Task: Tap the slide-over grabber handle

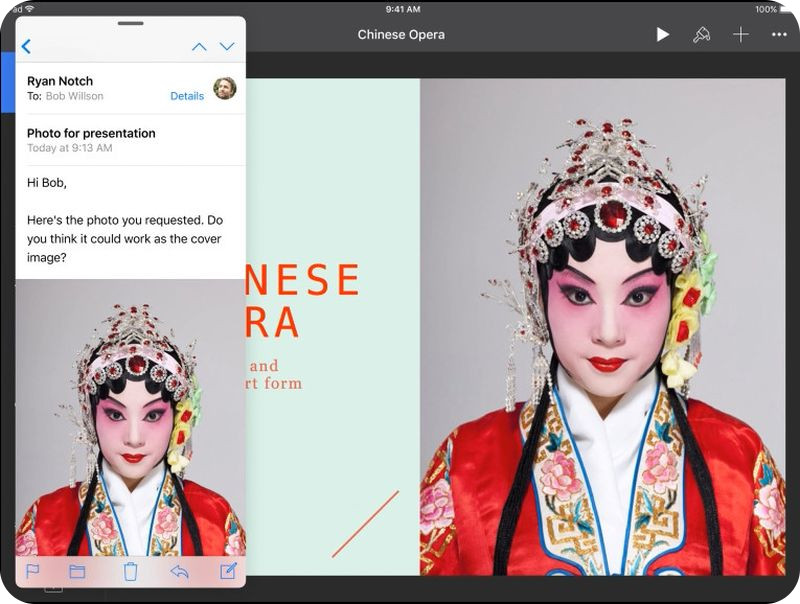Action: click(131, 22)
